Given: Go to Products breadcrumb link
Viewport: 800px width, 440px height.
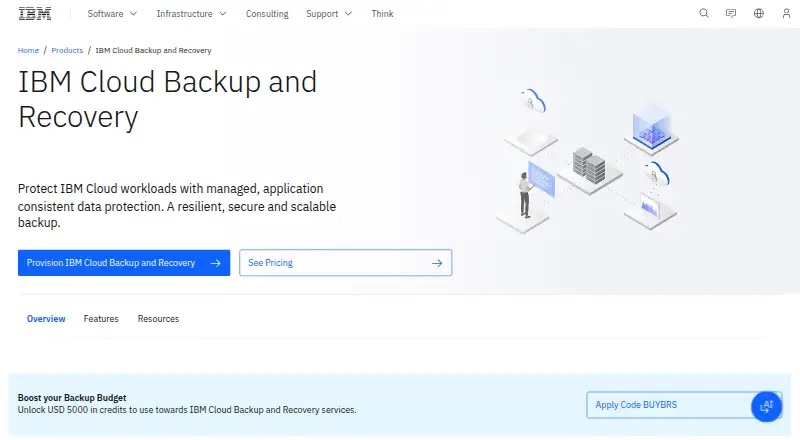Looking at the screenshot, I should [x=67, y=50].
